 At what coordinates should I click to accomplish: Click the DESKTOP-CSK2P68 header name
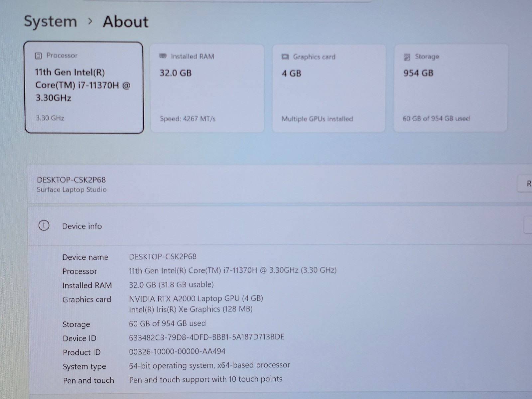[71, 180]
